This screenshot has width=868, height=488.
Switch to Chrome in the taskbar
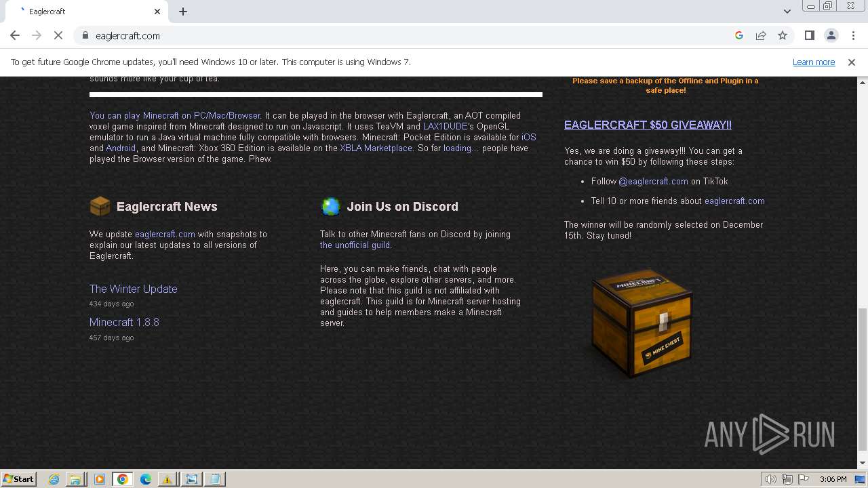(x=122, y=479)
